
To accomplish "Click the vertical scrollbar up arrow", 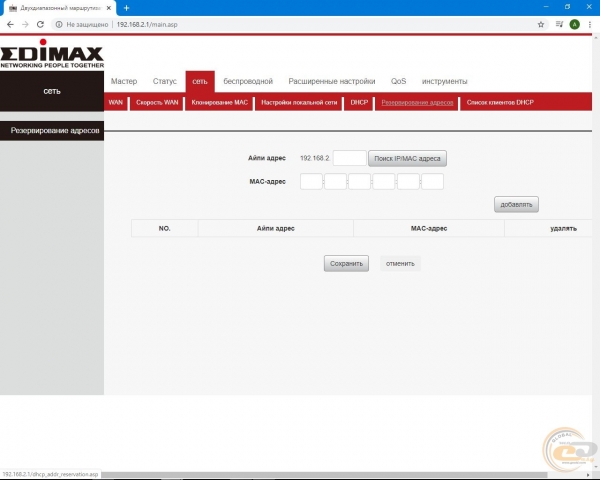I will tap(596, 38).
